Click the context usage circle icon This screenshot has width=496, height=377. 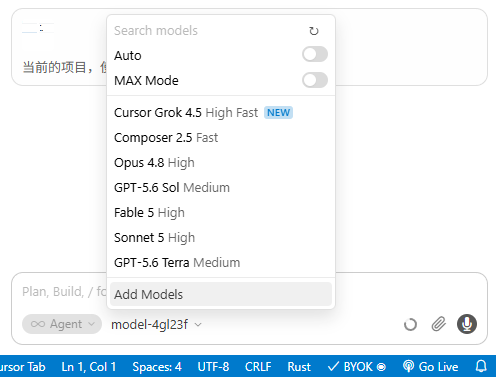click(410, 324)
